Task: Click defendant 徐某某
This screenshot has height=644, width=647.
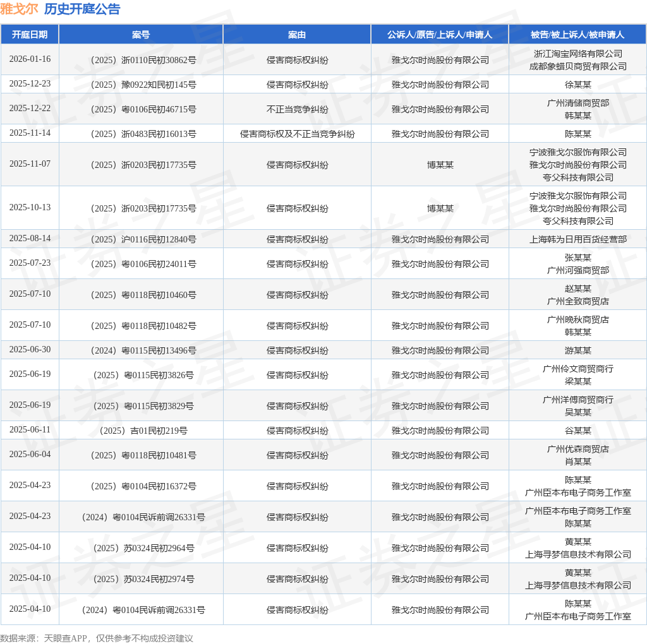Action: click(577, 85)
